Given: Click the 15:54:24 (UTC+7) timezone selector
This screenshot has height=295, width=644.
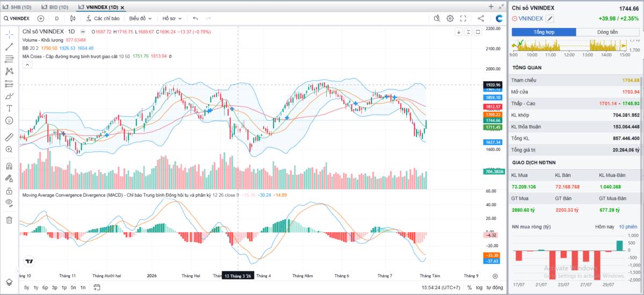Looking at the screenshot, I should click(x=441, y=287).
